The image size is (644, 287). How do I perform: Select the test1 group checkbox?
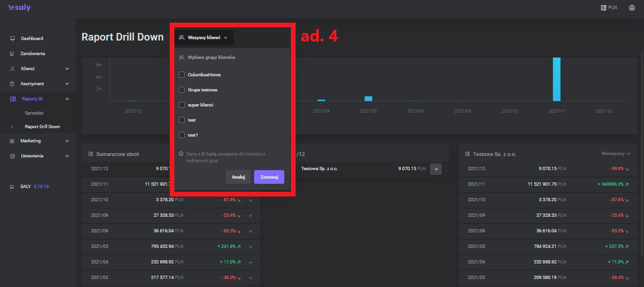pyautogui.click(x=182, y=135)
